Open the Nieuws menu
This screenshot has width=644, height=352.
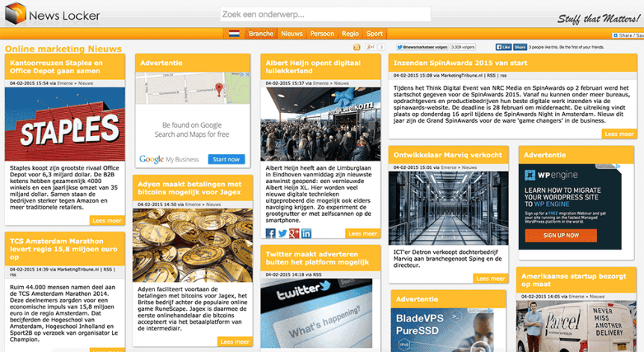291,34
